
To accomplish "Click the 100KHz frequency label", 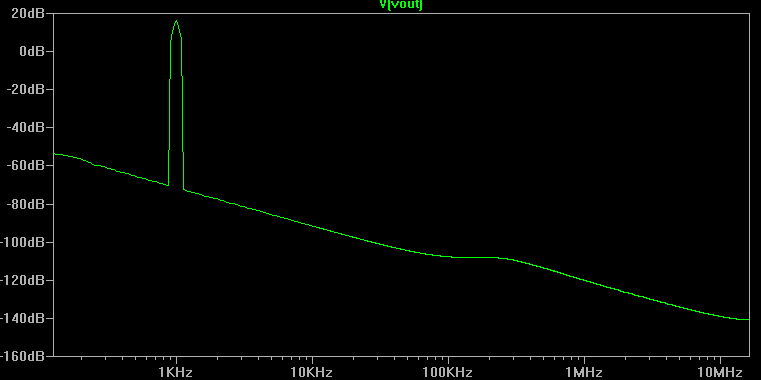I will 448,372.
